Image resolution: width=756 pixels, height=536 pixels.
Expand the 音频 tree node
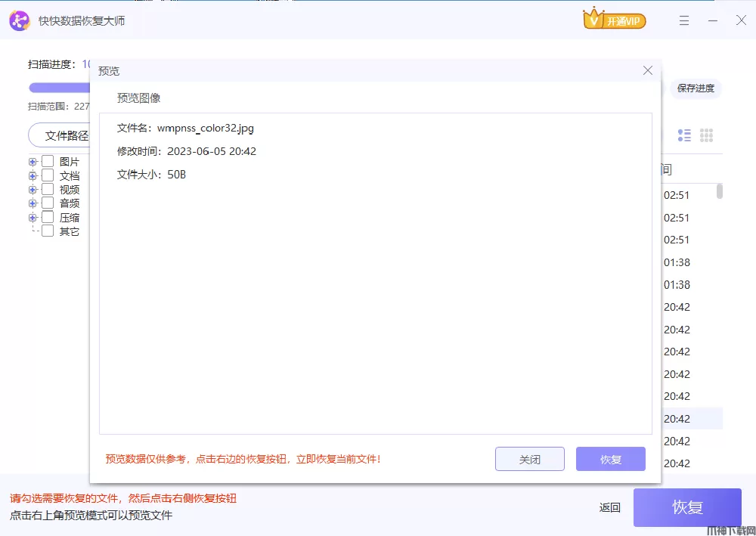tap(33, 203)
